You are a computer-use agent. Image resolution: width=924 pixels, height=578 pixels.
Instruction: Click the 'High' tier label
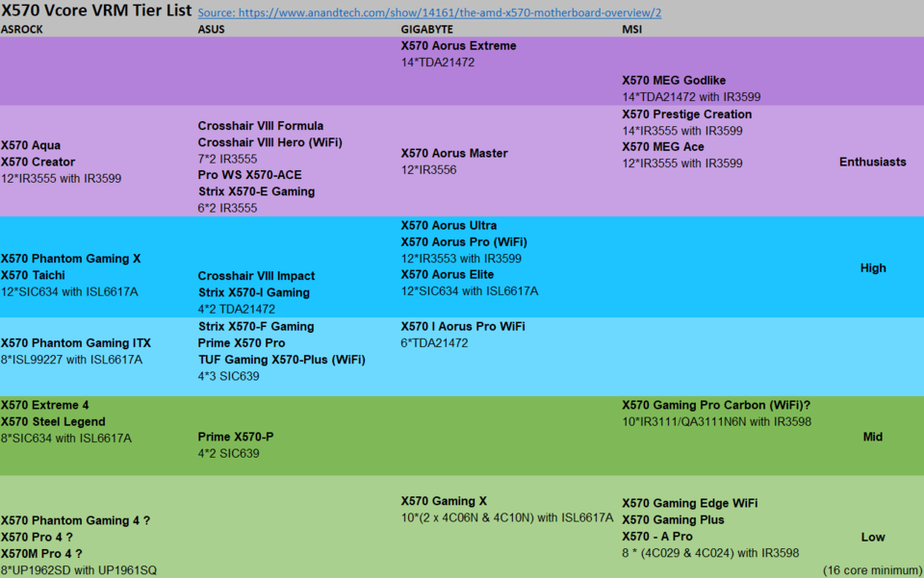(873, 268)
